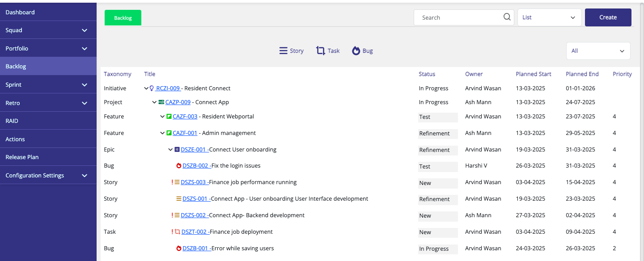Viewport: 644px width, 261px height.
Task: Click green feature icon beside CAZF-003
Action: tap(169, 117)
